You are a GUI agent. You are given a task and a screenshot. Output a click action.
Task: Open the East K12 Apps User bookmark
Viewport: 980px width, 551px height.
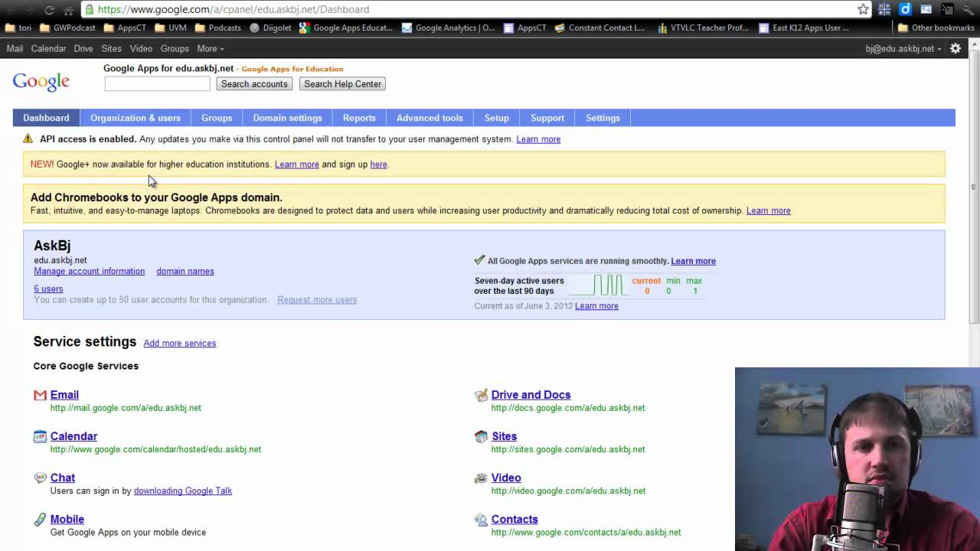(804, 28)
